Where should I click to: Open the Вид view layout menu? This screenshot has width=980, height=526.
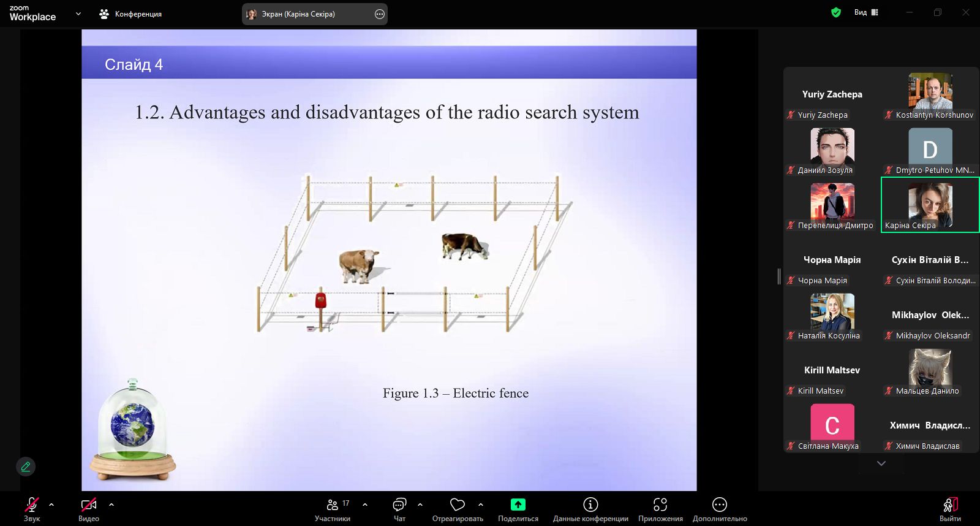point(866,12)
